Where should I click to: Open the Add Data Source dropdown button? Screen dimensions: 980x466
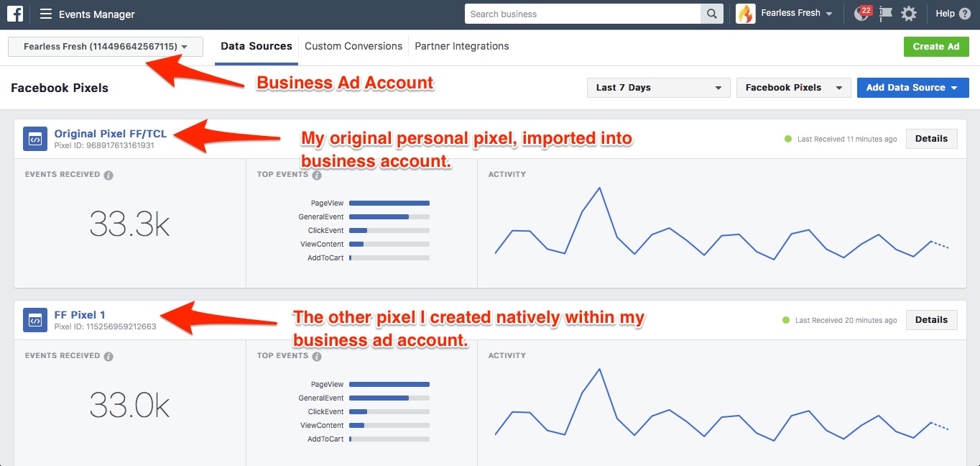(912, 88)
